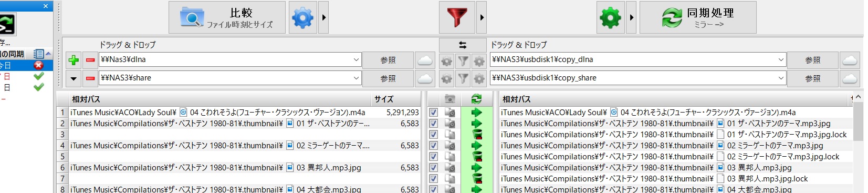Swap sides with the arrows icon

tap(463, 45)
